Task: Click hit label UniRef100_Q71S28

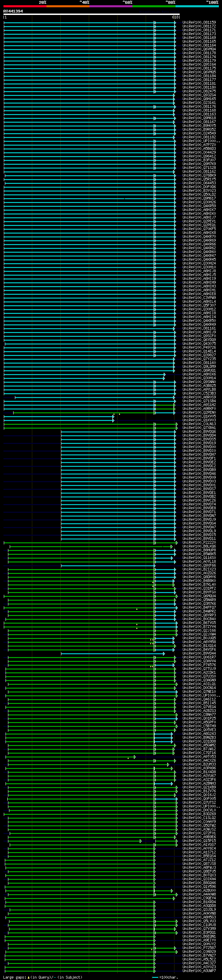Action: [x=199, y=168]
